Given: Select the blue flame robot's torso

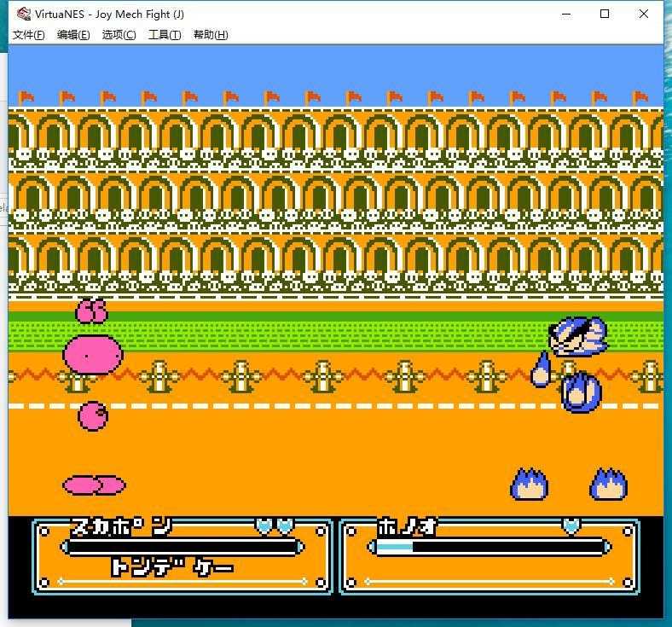Looking at the screenshot, I should (582, 392).
